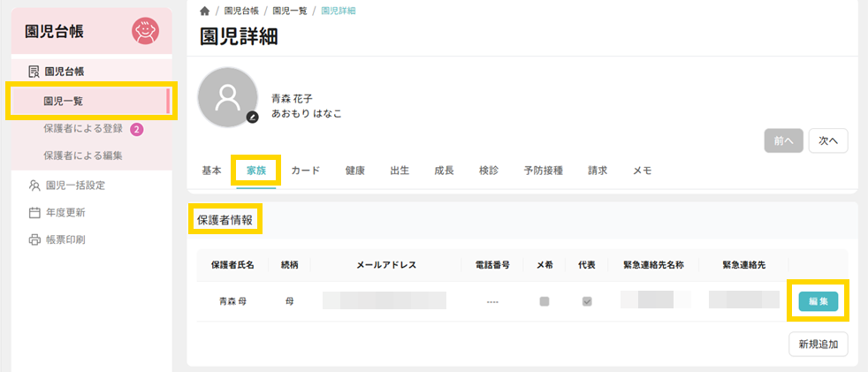Toggle the メ希 checkbox for 青森 母
The height and width of the screenshot is (372, 868).
pos(544,301)
